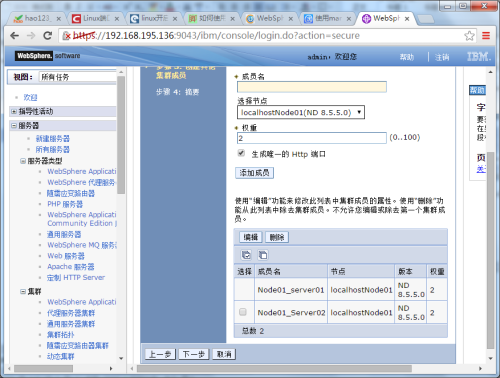
Task: Open All servers link
Action: point(53,149)
